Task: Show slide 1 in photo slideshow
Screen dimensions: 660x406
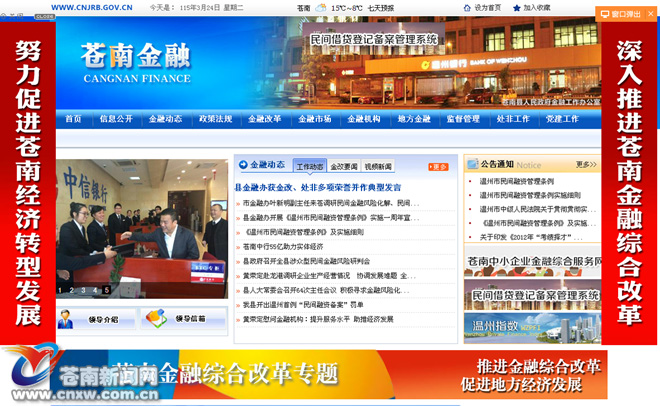Action: pos(60,290)
